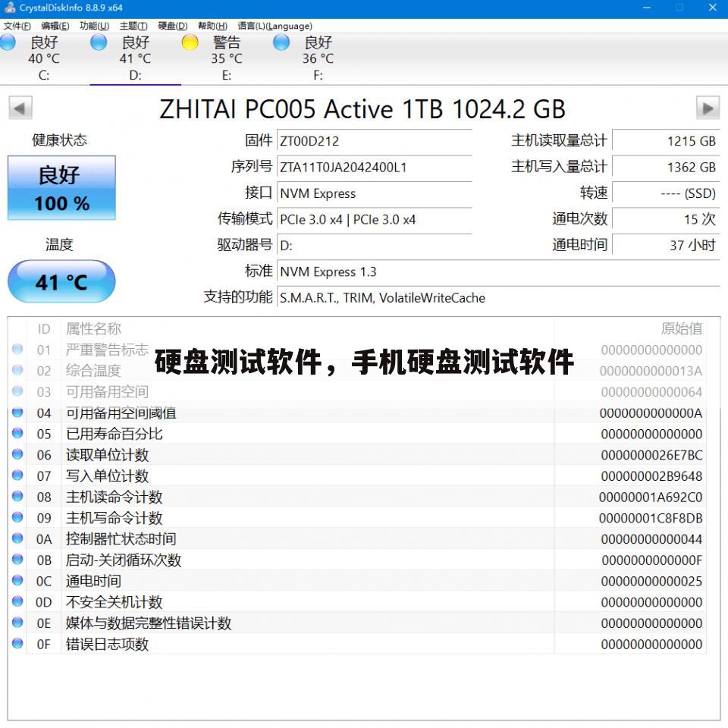Open the 文件(F) menu
This screenshot has width=728, height=728.
pyautogui.click(x=17, y=26)
